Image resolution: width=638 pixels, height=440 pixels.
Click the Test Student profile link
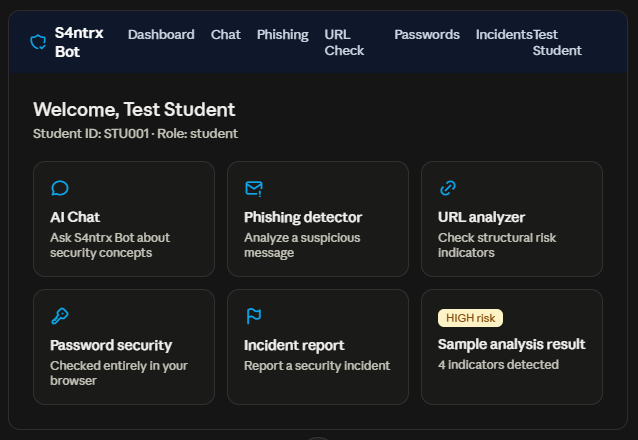click(557, 42)
